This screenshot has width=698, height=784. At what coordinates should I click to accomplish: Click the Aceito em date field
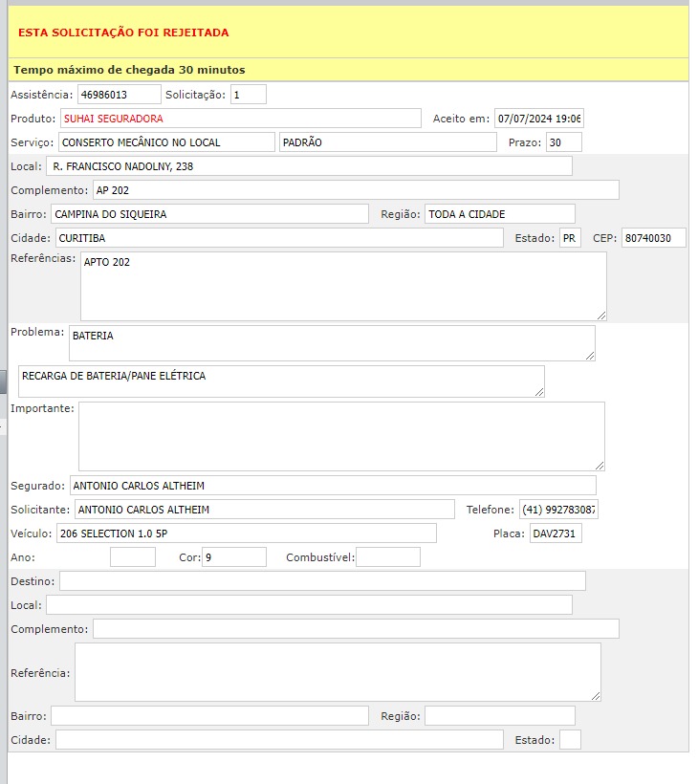[x=538, y=119]
